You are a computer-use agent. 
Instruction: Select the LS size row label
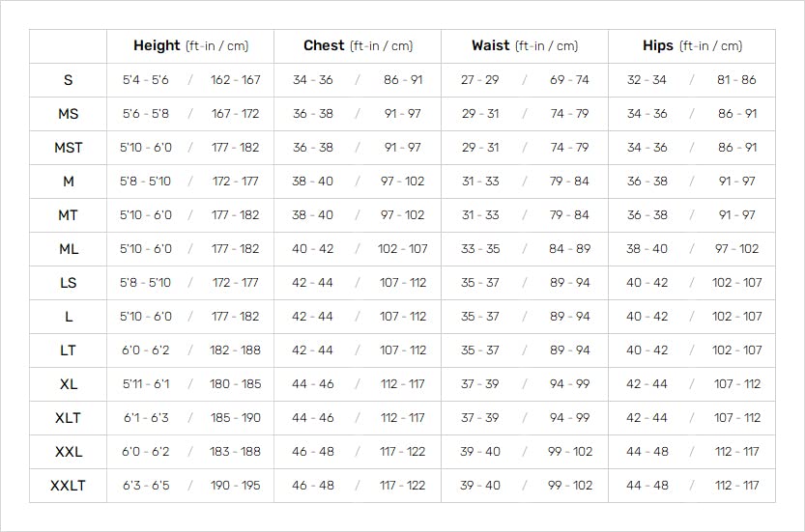pyautogui.click(x=68, y=283)
